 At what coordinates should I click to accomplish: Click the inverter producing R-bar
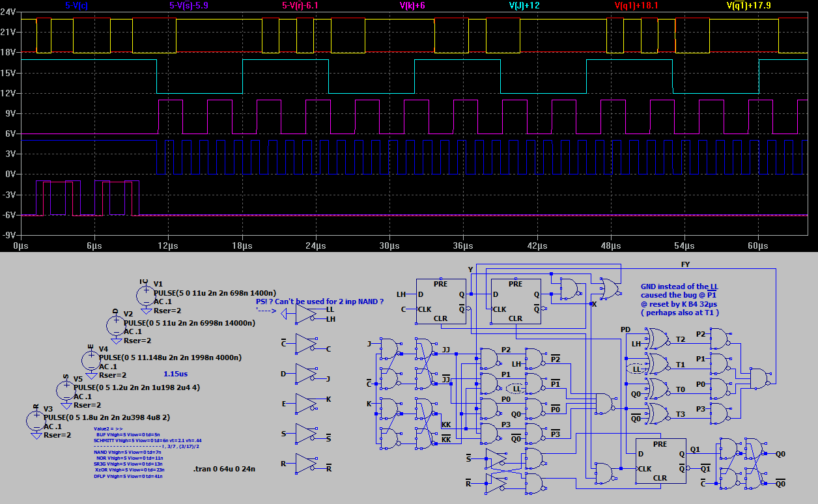click(306, 462)
